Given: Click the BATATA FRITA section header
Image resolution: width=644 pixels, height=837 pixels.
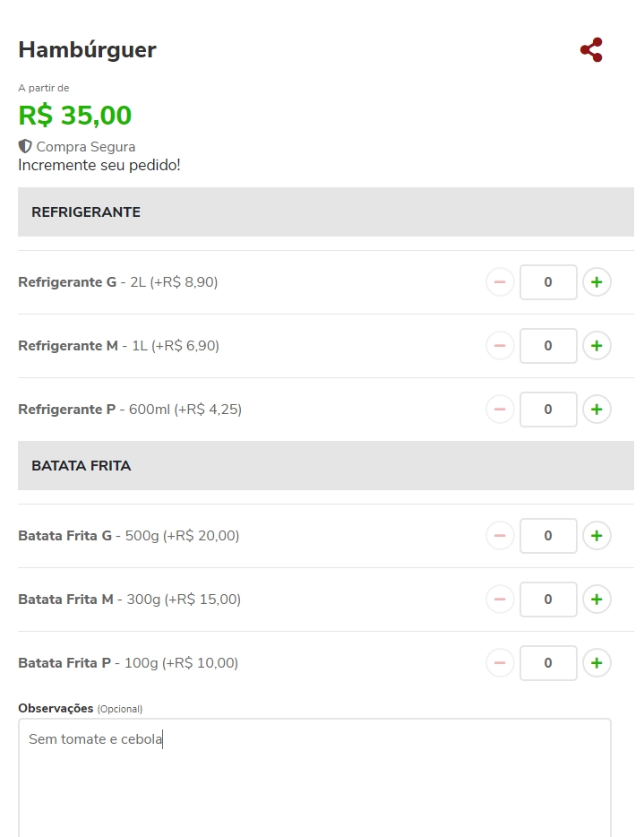Looking at the screenshot, I should [325, 466].
